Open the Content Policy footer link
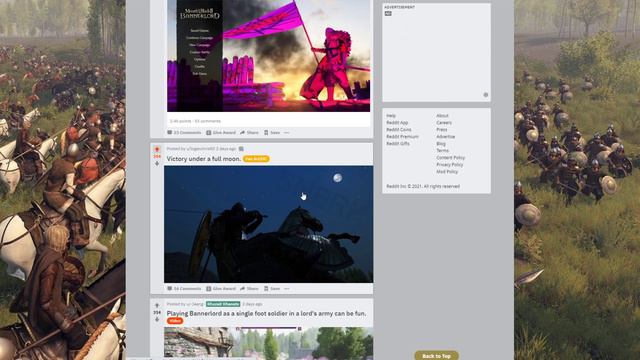 click(451, 157)
